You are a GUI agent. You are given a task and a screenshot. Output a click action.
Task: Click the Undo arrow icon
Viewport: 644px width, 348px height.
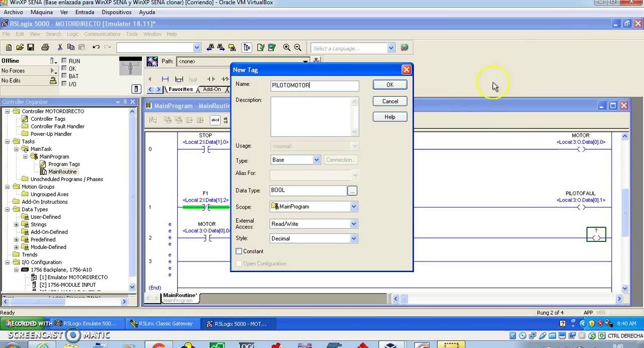coord(96,47)
